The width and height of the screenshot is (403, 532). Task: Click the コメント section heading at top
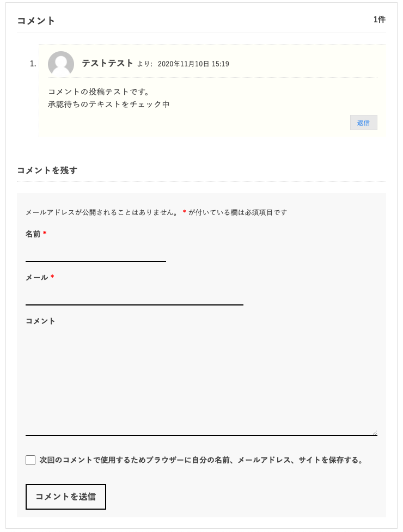[x=36, y=21]
